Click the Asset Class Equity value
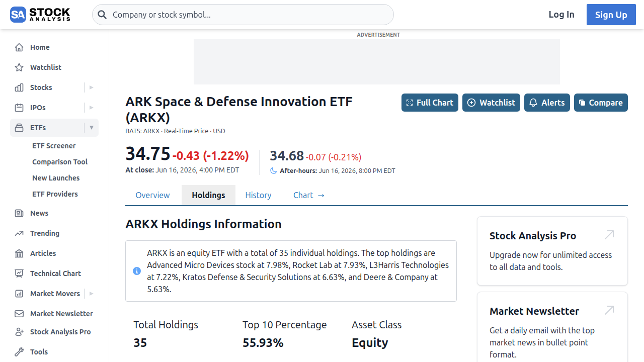This screenshot has width=644, height=362. click(370, 343)
